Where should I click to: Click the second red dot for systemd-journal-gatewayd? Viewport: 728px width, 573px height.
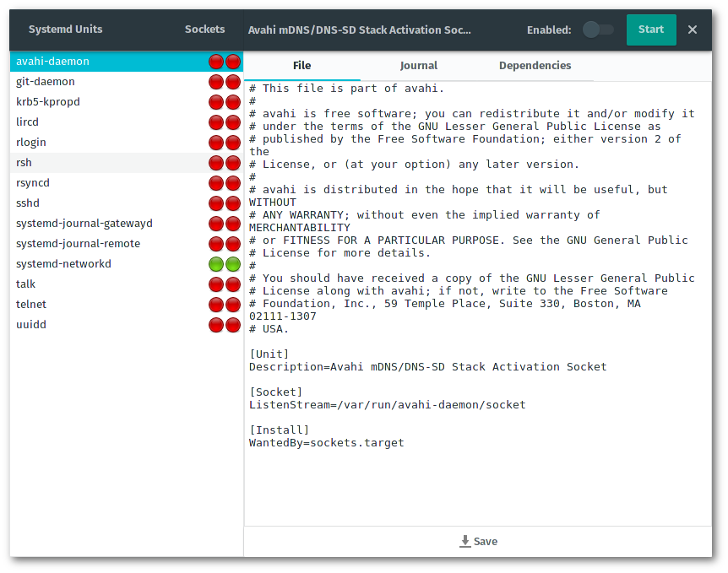pos(233,224)
